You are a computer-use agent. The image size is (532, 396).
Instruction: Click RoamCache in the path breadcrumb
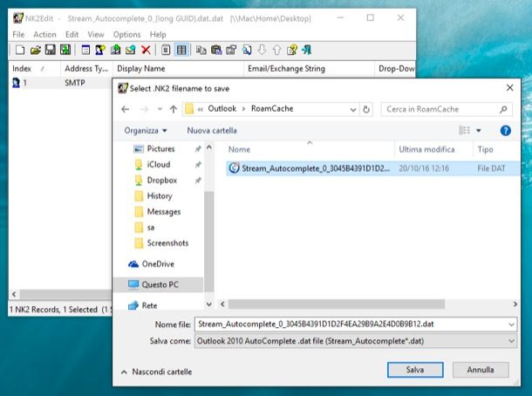[x=272, y=108]
